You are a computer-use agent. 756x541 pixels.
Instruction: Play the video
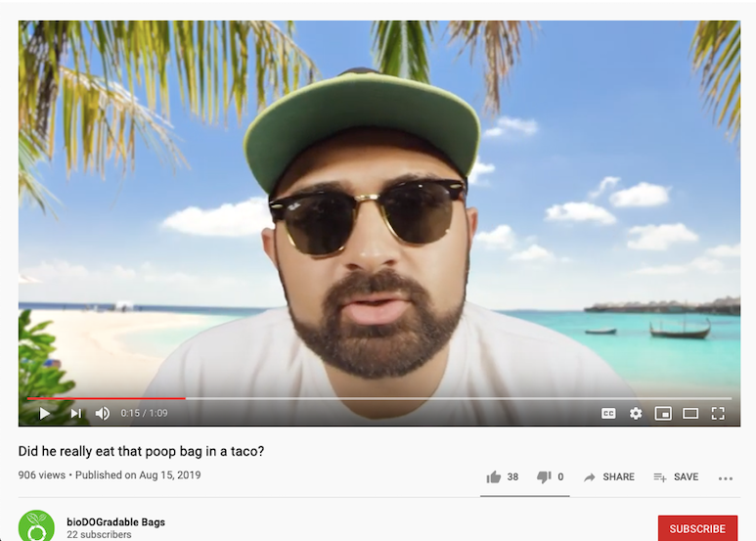coord(44,413)
